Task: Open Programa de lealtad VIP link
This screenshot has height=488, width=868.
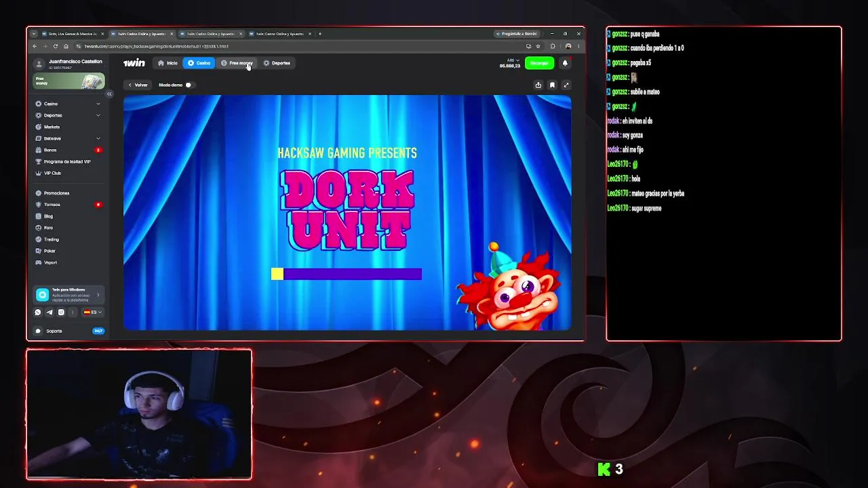Action: click(x=67, y=161)
